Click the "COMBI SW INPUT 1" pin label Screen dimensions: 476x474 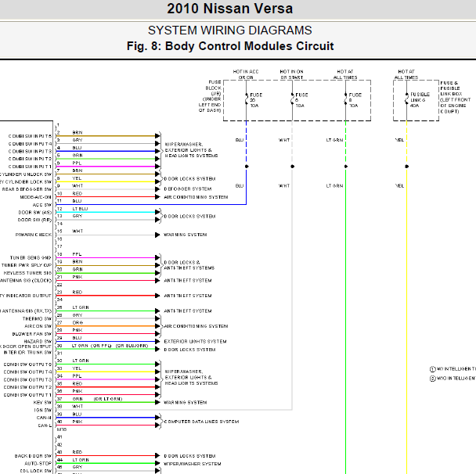[30, 167]
